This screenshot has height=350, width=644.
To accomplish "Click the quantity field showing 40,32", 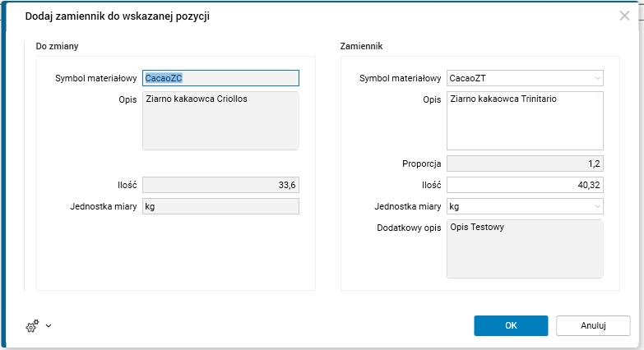I will point(525,185).
